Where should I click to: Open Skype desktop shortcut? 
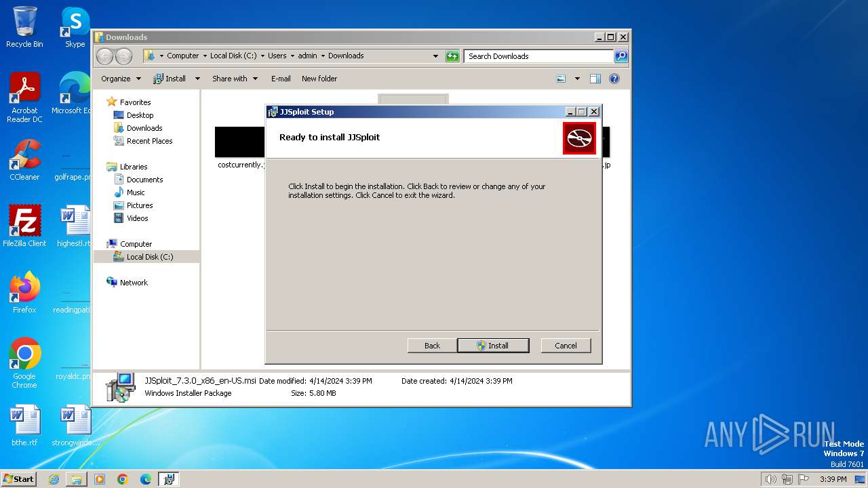coord(75,27)
